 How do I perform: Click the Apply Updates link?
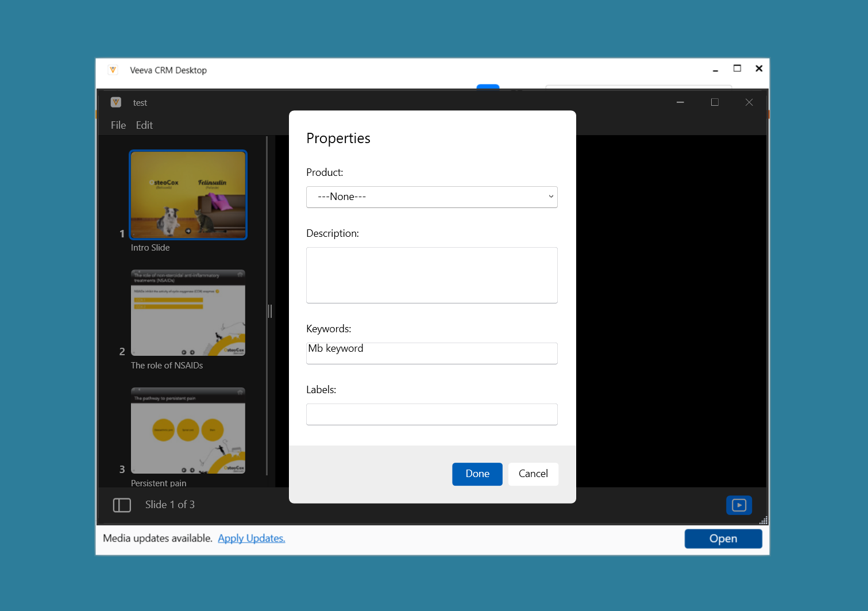point(251,539)
